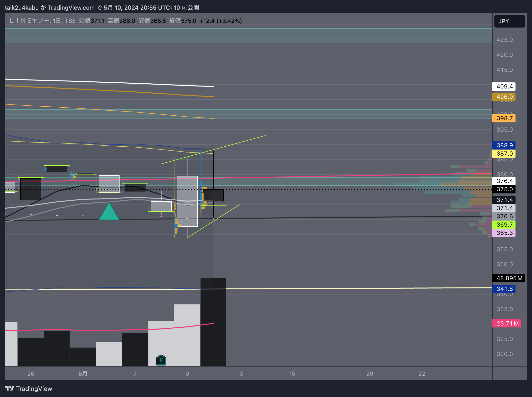Open the JPY currency selector
532x397 pixels.
coord(509,21)
